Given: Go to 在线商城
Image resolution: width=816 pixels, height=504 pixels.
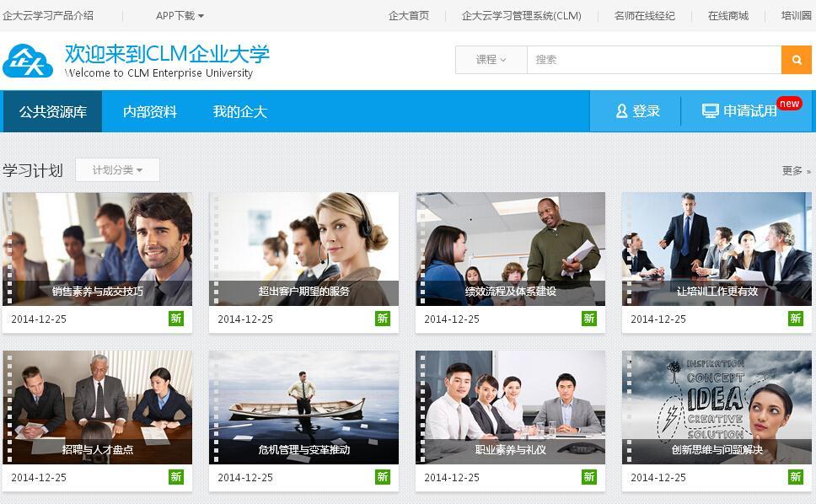Looking at the screenshot, I should [728, 16].
